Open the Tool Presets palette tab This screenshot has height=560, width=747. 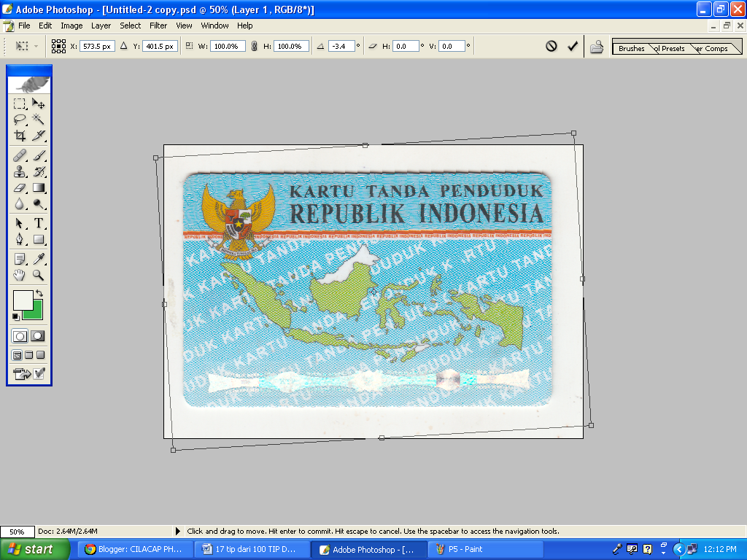pyautogui.click(x=671, y=49)
